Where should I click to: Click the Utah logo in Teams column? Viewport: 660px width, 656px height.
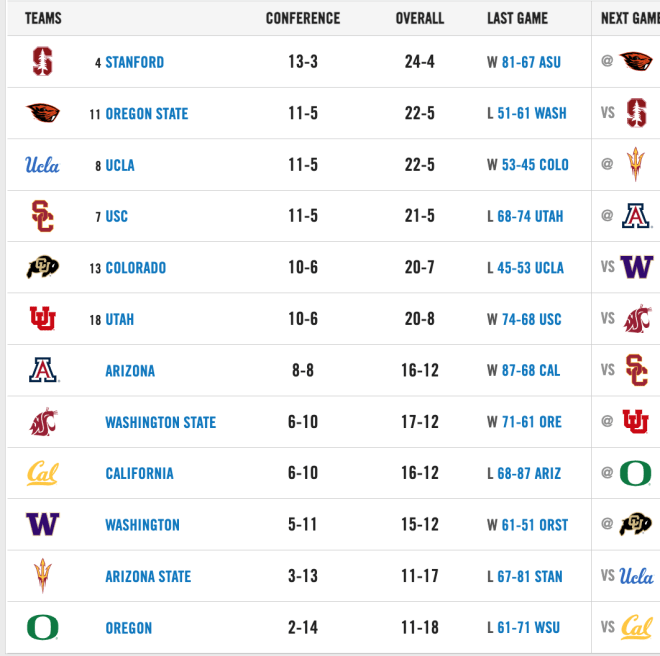pos(43,318)
